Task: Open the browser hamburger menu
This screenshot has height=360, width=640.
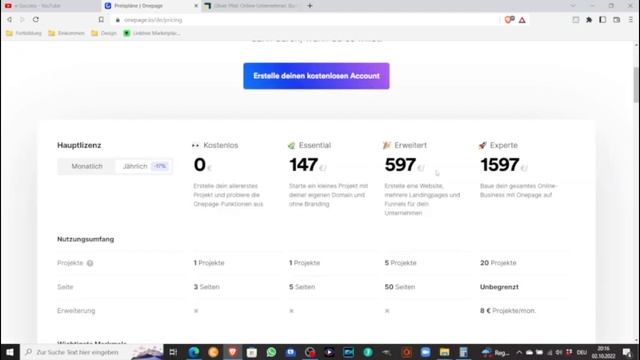Action: [x=631, y=20]
